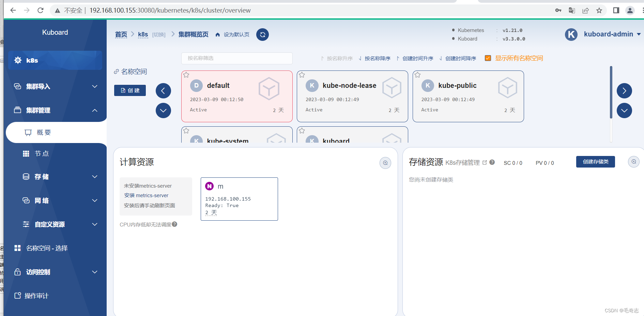Click the help icon next to K8s存储管理
644x316 pixels.
(492, 162)
